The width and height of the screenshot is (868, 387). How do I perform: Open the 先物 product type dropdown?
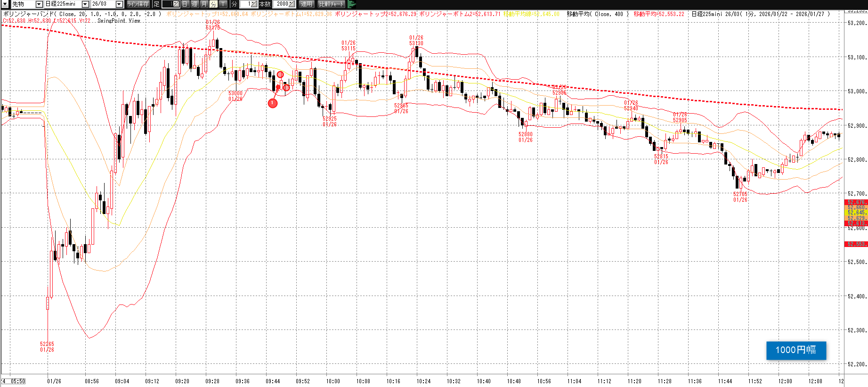(39, 4)
